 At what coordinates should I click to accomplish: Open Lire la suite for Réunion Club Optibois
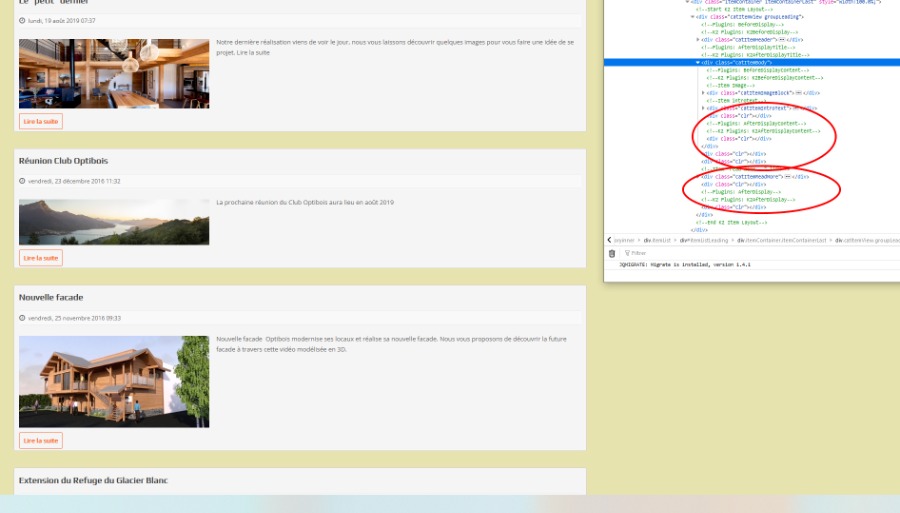pos(41,258)
